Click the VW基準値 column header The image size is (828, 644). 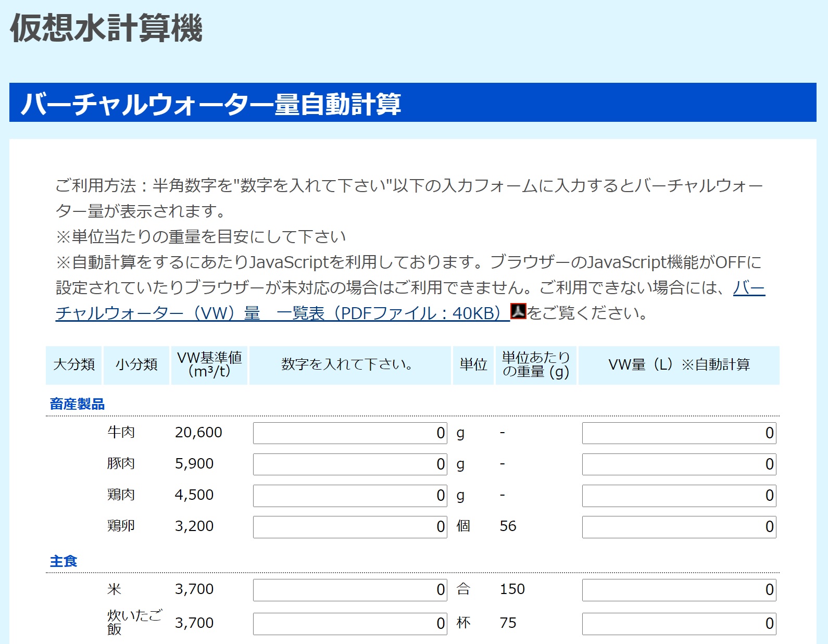(x=209, y=364)
